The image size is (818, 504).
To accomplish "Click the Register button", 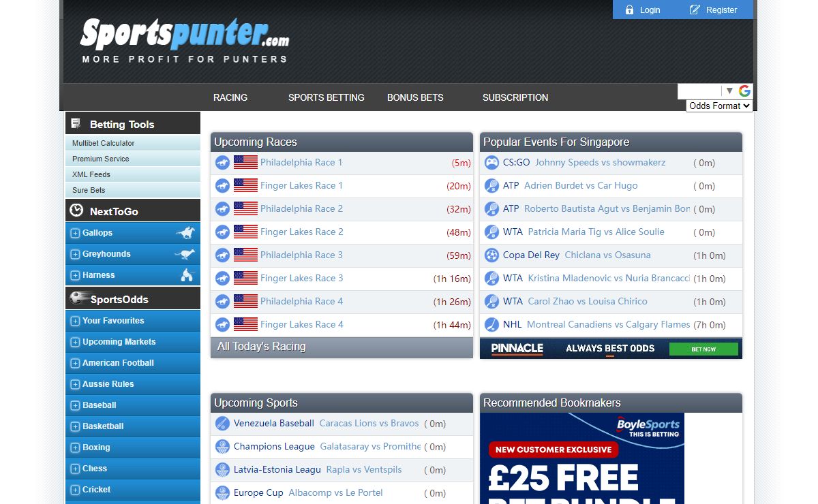I will 714,10.
